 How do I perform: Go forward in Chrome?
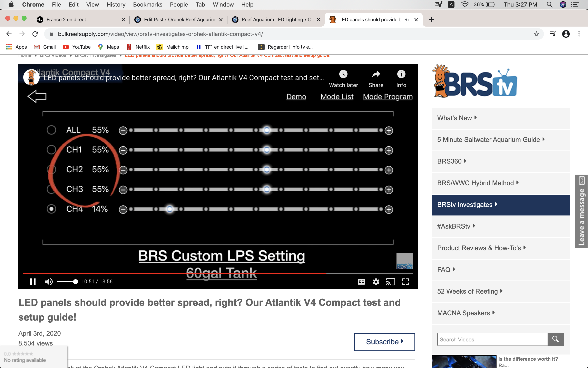click(x=22, y=34)
